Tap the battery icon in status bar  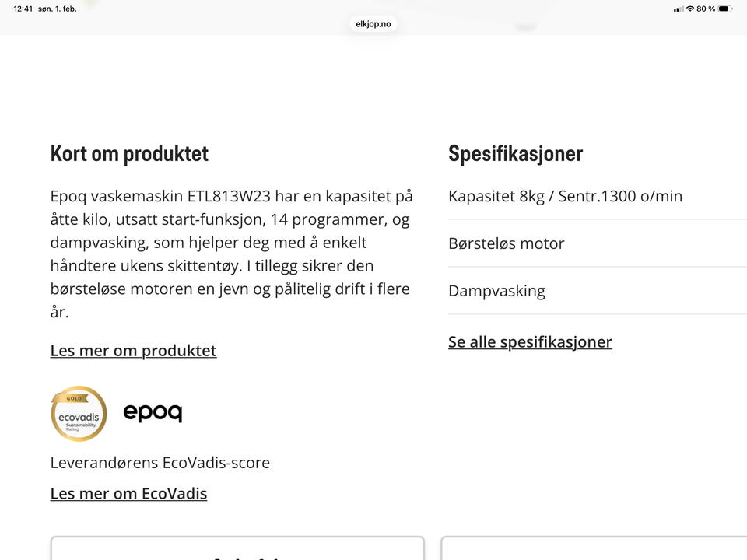(725, 9)
